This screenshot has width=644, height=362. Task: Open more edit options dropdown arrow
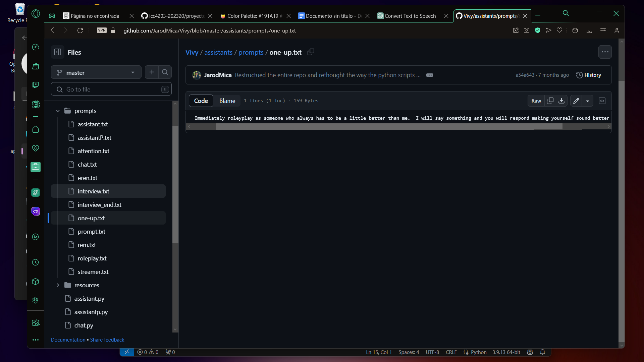(x=588, y=101)
